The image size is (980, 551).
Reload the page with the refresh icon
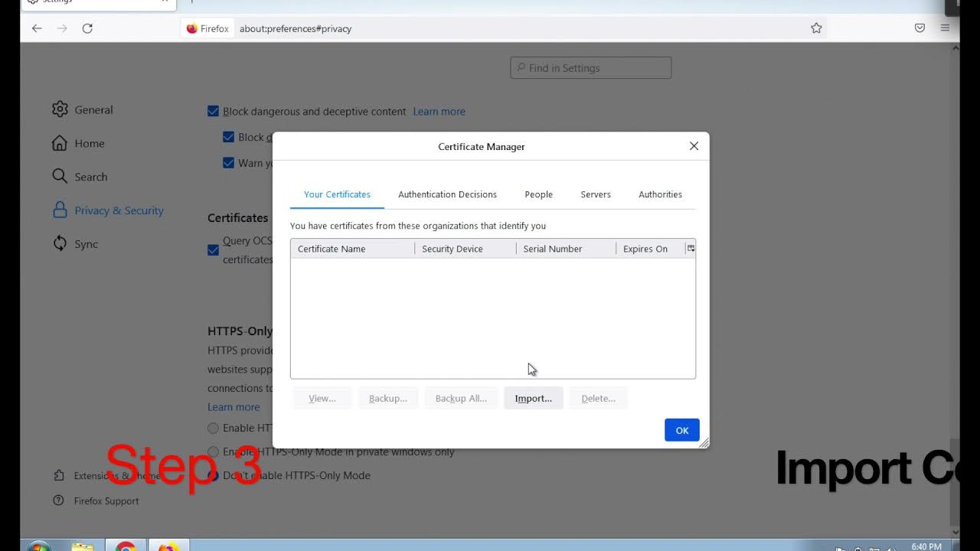87,28
